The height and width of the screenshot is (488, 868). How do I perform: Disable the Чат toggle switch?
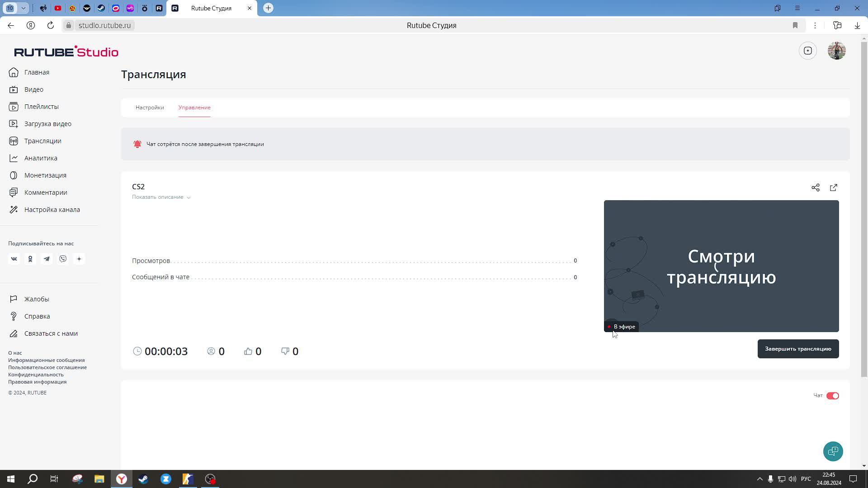point(832,396)
